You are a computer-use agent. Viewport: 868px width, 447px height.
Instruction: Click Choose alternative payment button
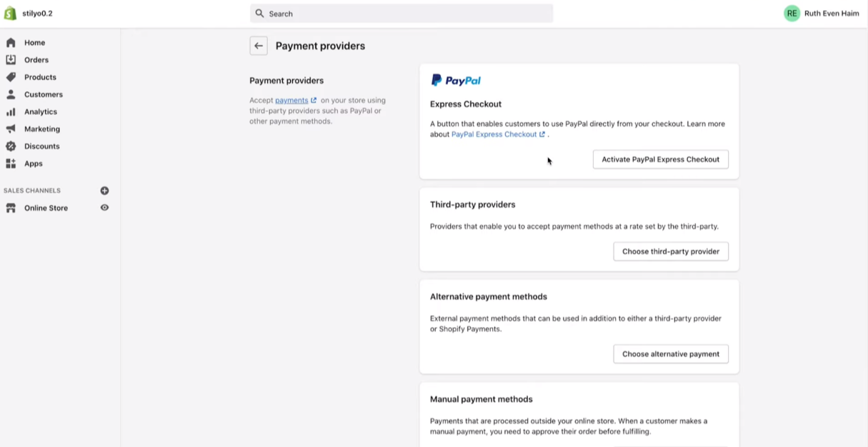point(670,354)
